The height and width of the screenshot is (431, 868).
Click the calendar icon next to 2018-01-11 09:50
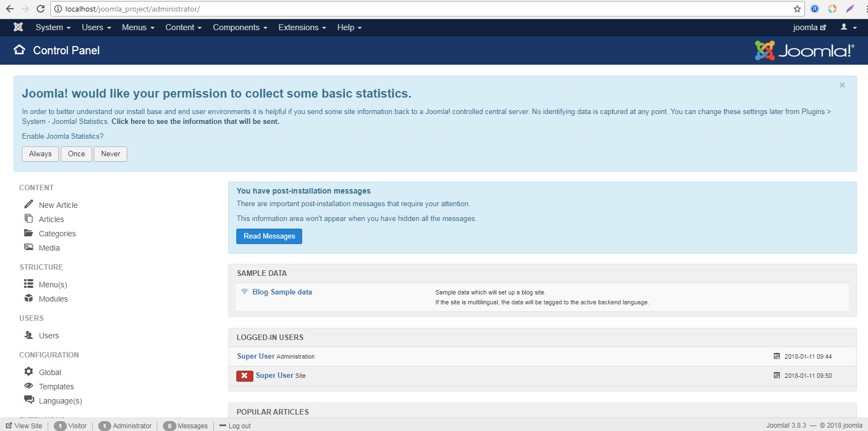pyautogui.click(x=776, y=376)
